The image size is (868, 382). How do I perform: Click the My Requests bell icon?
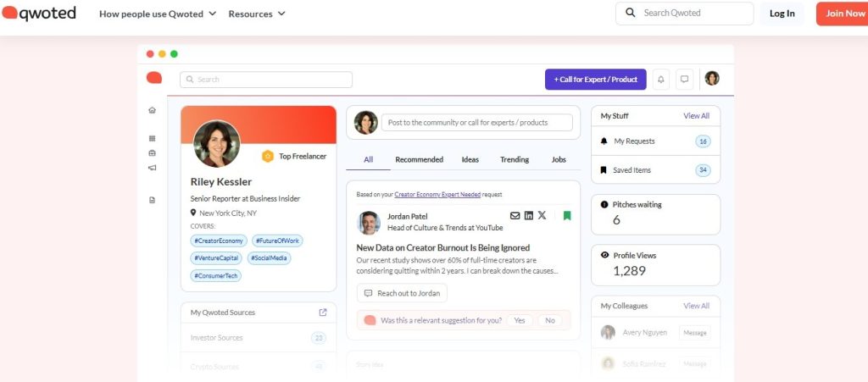click(x=604, y=141)
